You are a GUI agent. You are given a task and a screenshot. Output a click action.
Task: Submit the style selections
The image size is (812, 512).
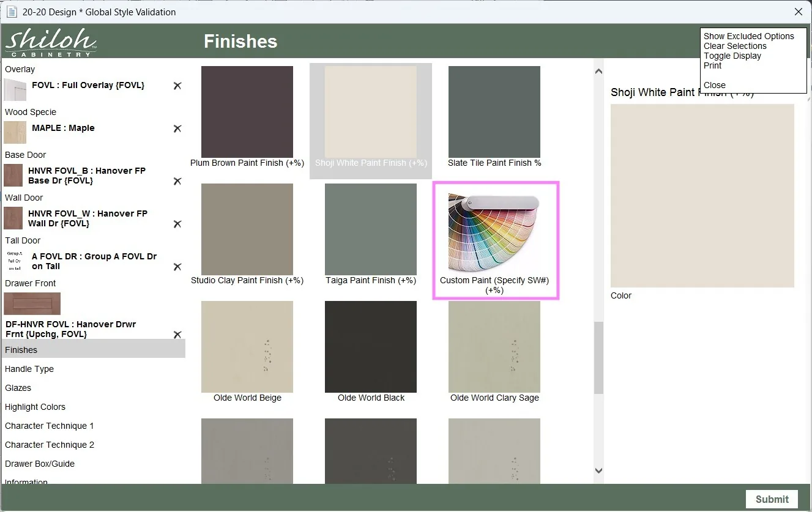click(772, 499)
